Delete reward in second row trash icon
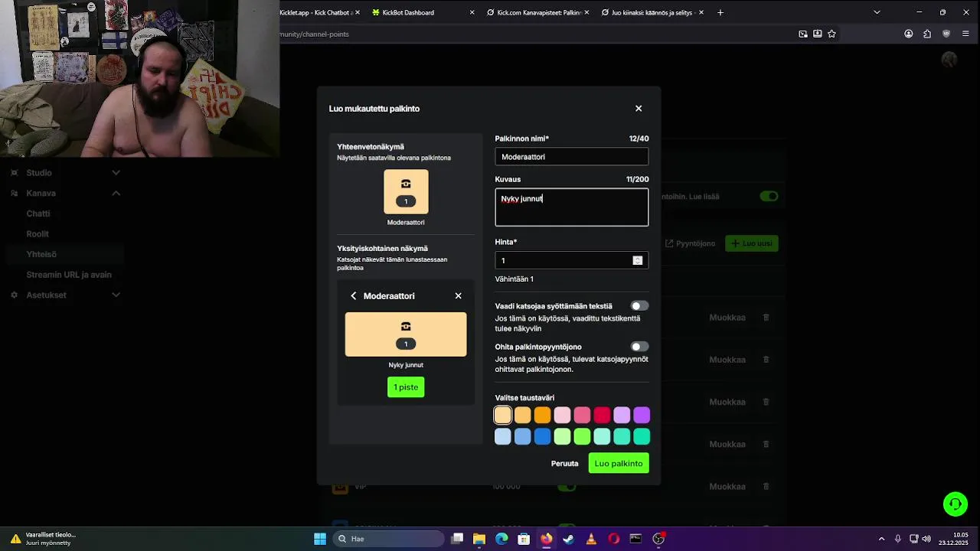The image size is (980, 551). coord(766,360)
